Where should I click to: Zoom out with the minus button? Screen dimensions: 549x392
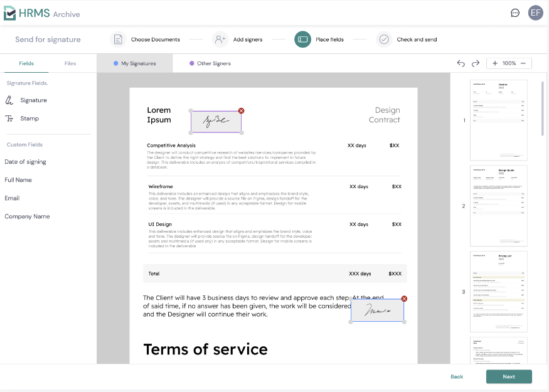[x=523, y=63]
